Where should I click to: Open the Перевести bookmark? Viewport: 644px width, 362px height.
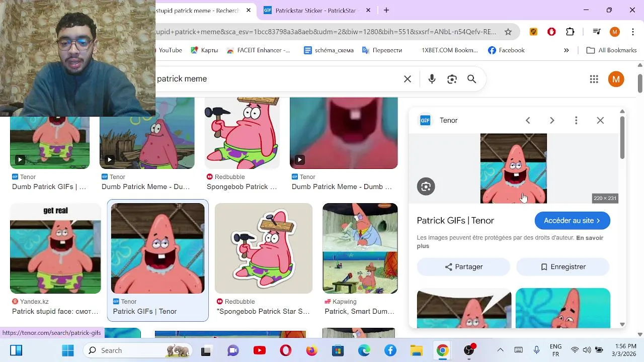[x=382, y=50]
